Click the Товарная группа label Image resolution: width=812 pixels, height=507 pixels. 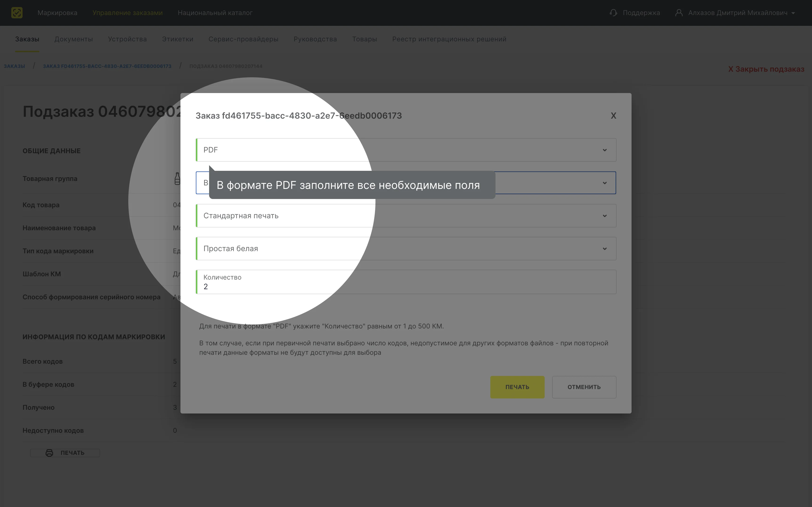click(50, 179)
